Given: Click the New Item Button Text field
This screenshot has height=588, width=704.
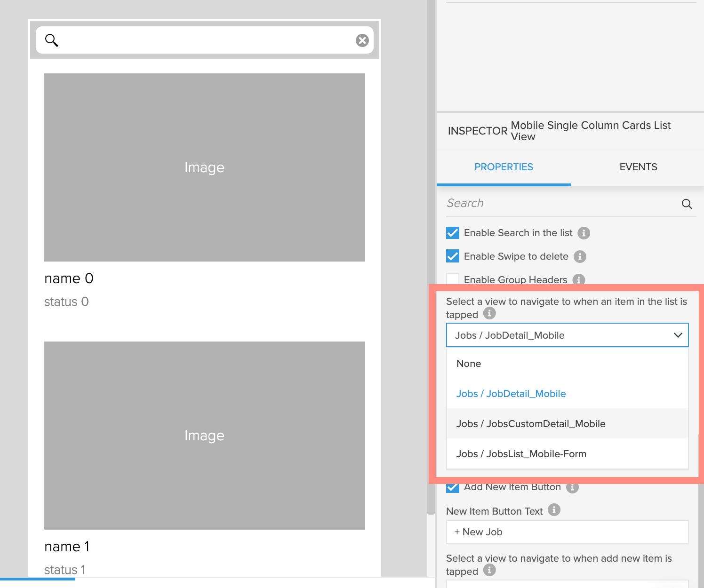Looking at the screenshot, I should click(567, 532).
